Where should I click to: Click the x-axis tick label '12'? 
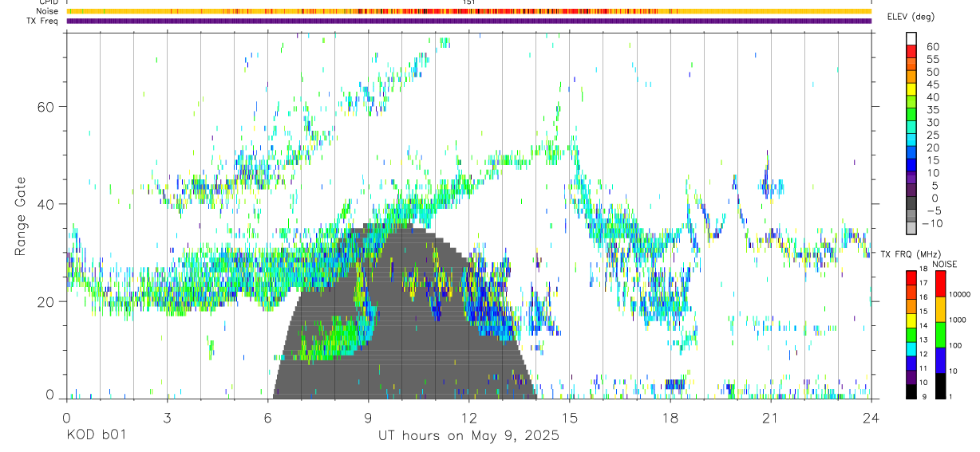468,419
